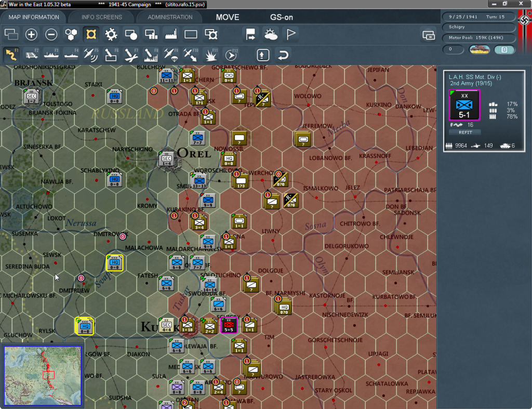Screen dimensions: 532x409
Task: Click the pennant flag icon
Action: [x=291, y=34]
